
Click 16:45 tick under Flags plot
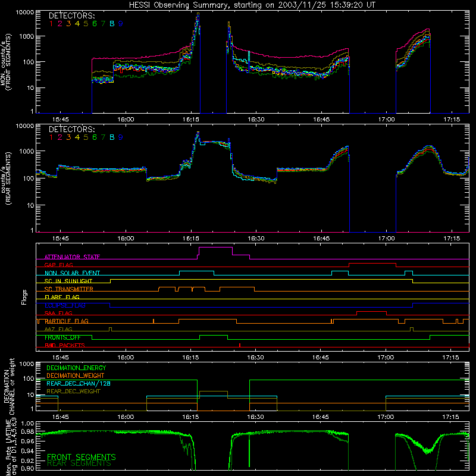[321, 358]
